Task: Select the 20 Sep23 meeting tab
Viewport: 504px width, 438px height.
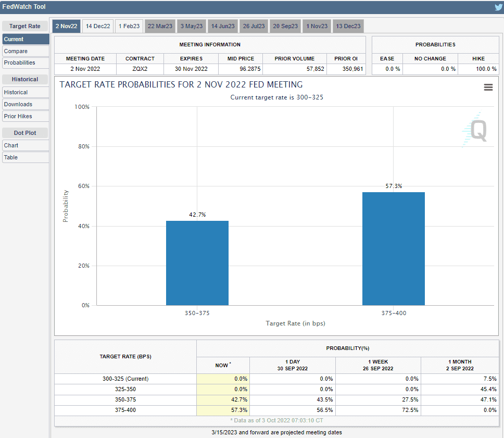Action: click(285, 26)
